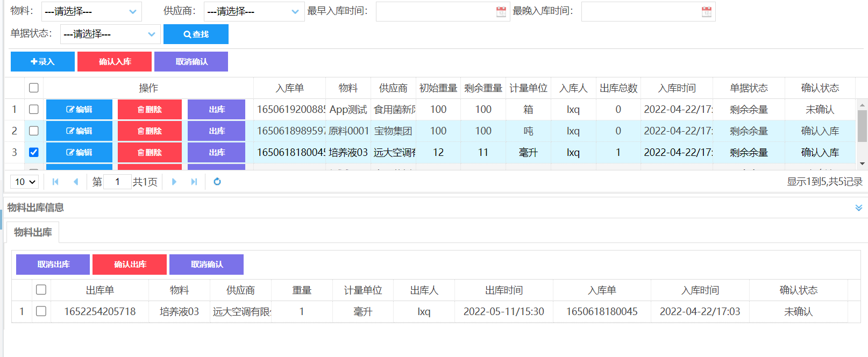Click the 未确认 status in App测试 row
Image resolution: width=868 pixels, height=357 pixels.
820,109
